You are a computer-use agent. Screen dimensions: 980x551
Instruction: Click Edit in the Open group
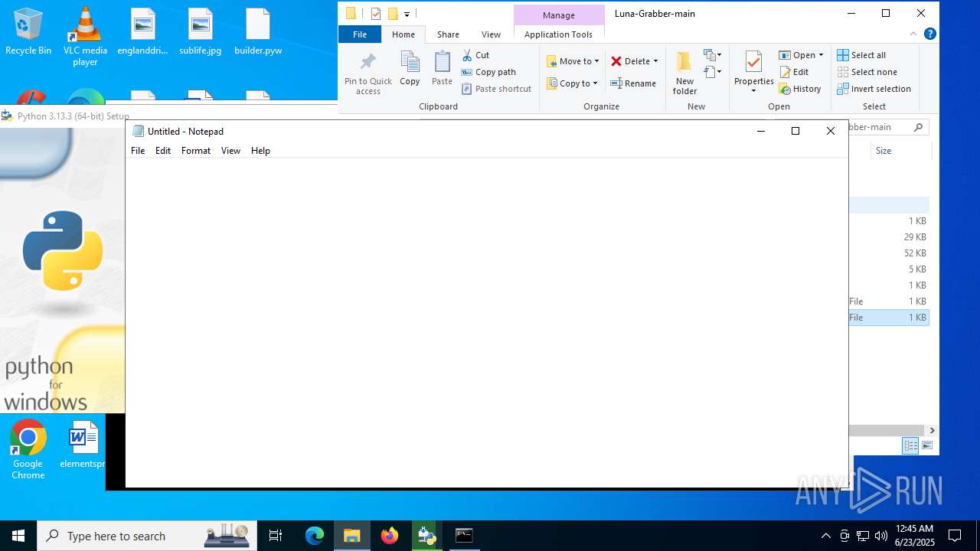794,72
